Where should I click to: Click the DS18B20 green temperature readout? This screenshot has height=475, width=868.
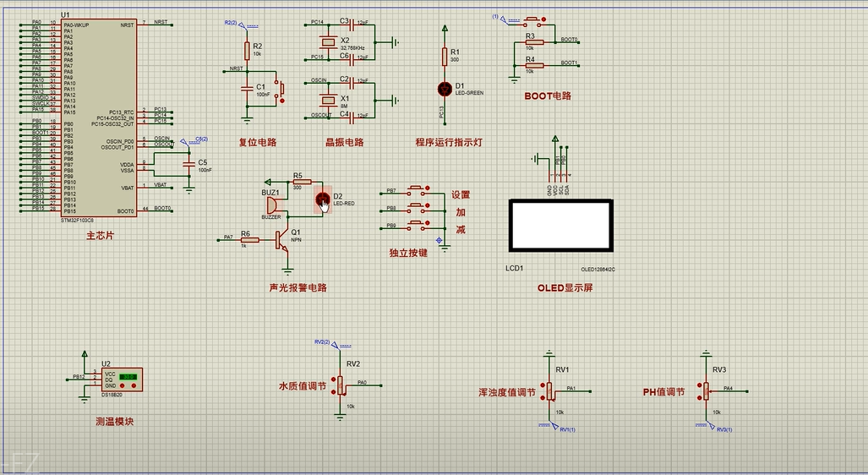[x=128, y=376]
